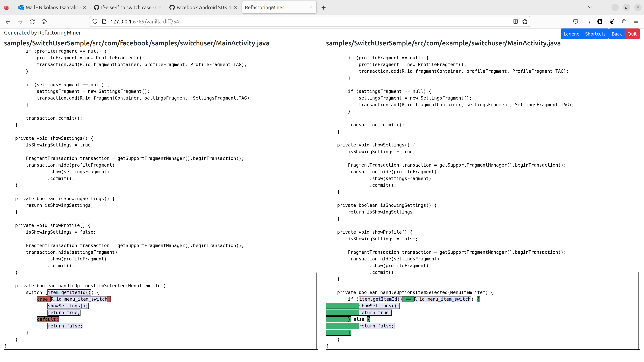Screen dimensions: 644x362
Task: Go to the browser home page
Action: click(44, 22)
